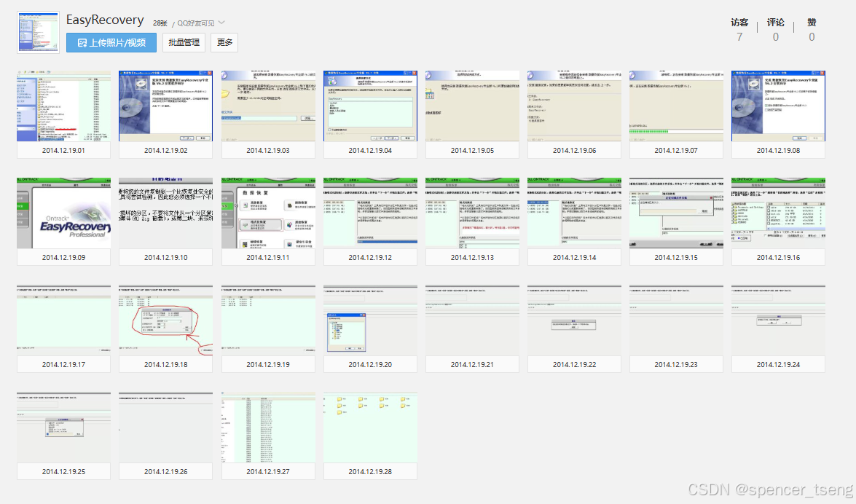The image size is (856, 504).
Task: Click the EasyRecovery album title
Action: click(x=104, y=20)
